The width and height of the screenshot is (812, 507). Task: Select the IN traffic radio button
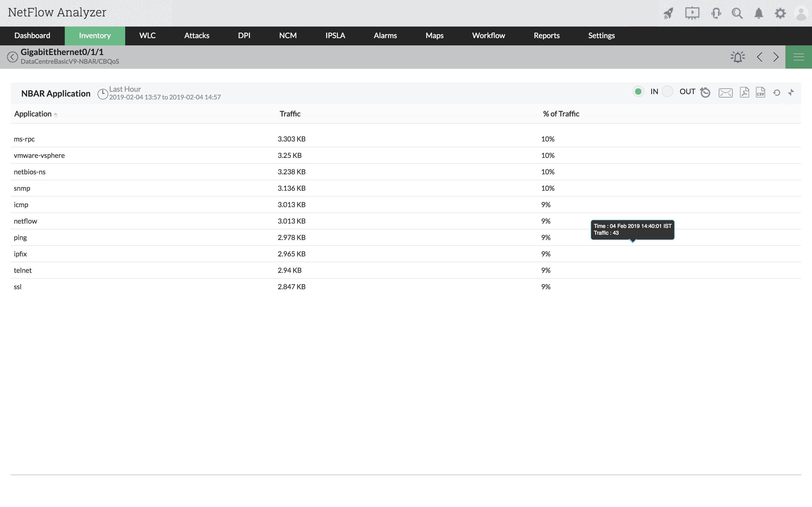[x=638, y=92]
